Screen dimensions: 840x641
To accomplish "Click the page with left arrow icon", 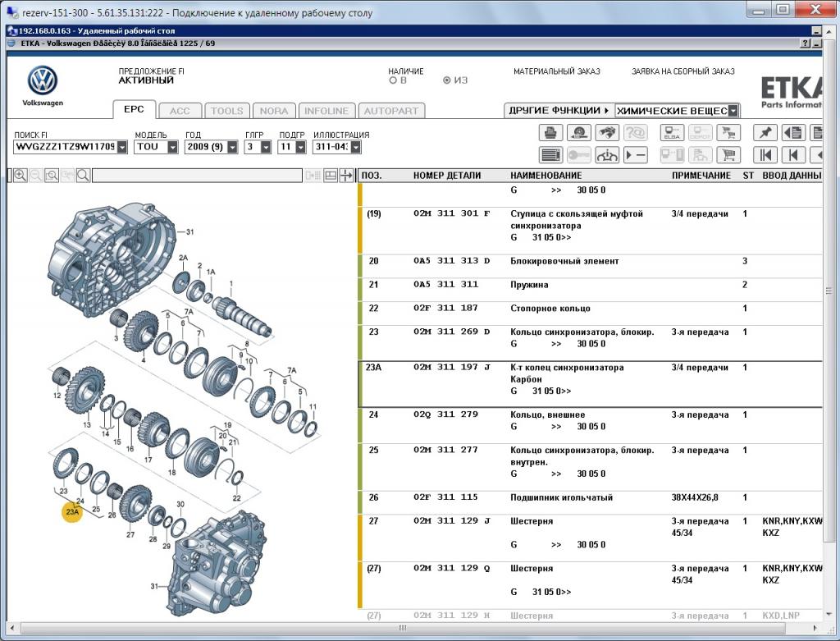I will point(793,132).
